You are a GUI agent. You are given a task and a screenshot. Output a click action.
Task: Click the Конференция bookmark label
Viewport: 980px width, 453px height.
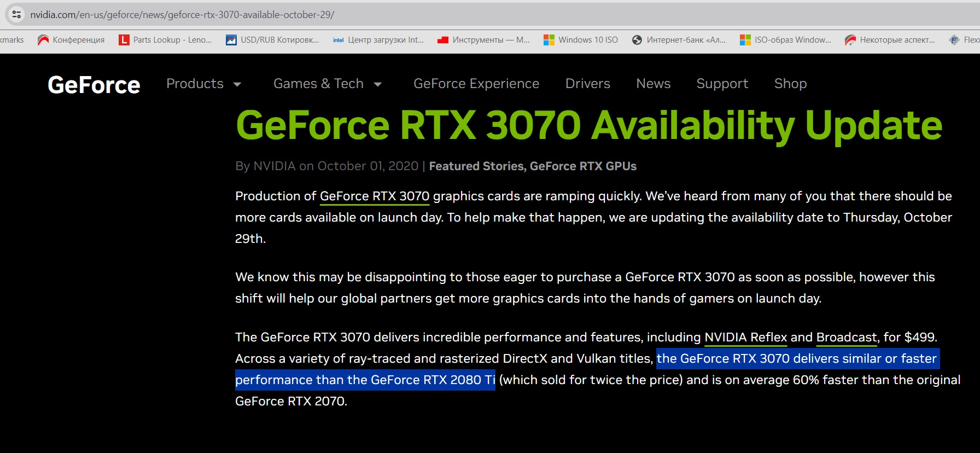pyautogui.click(x=79, y=40)
